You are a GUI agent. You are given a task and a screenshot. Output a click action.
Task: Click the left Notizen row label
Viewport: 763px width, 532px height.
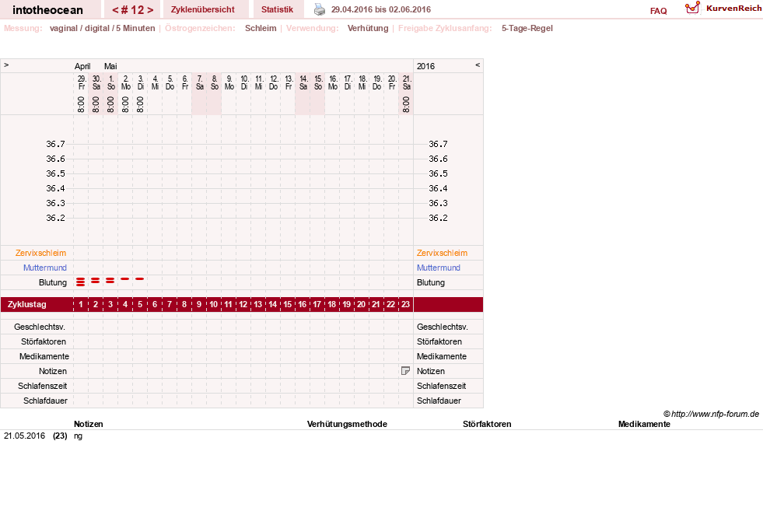pos(53,371)
